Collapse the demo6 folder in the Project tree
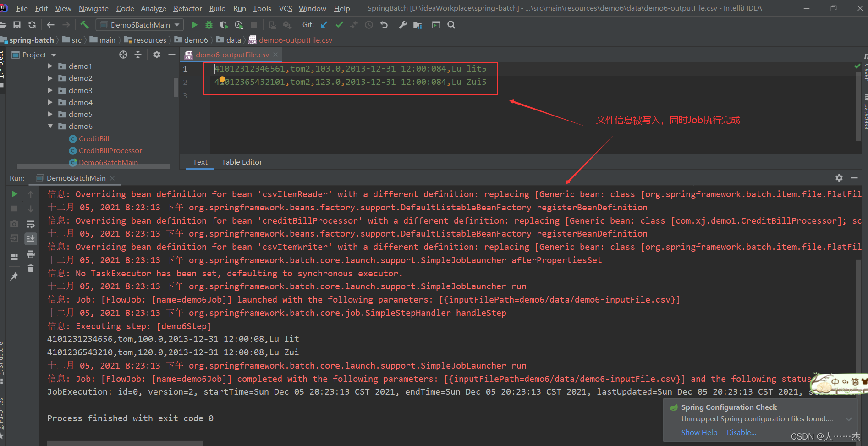Screen dimensions: 868x446 [x=50, y=126]
